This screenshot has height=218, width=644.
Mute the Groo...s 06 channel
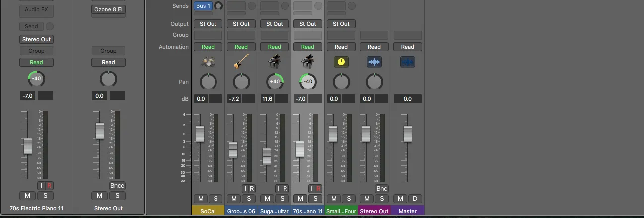click(234, 199)
